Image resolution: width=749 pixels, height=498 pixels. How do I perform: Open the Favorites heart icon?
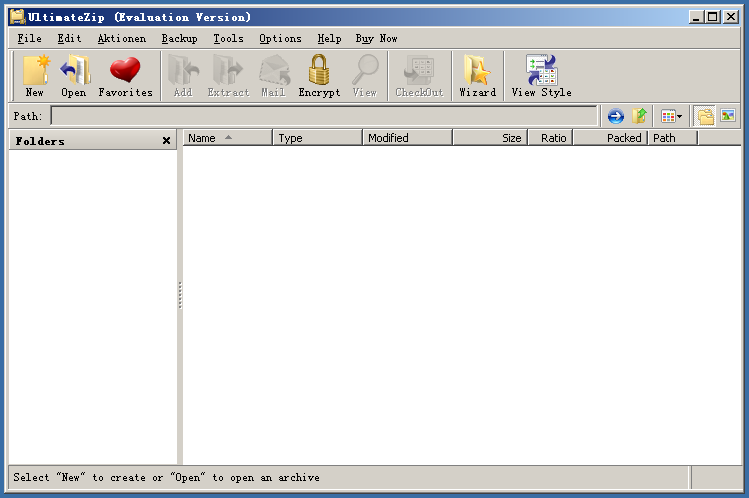125,75
